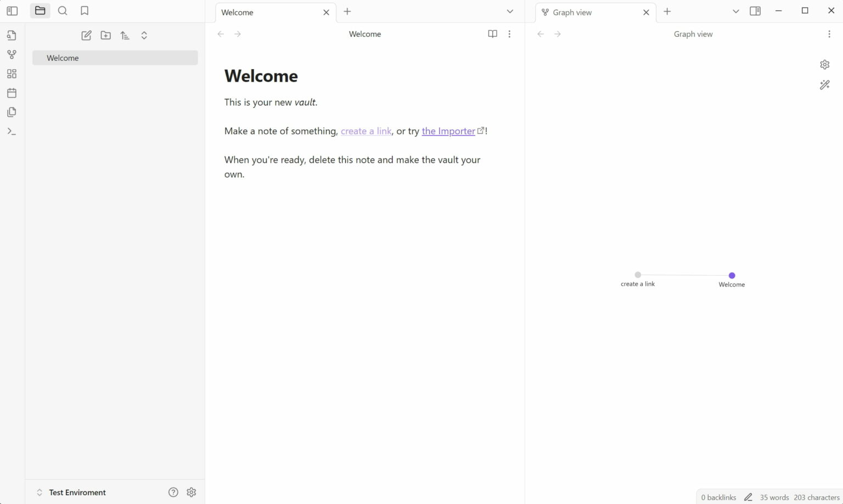Open the graph view from the left ribbon
The image size is (843, 504).
[12, 54]
